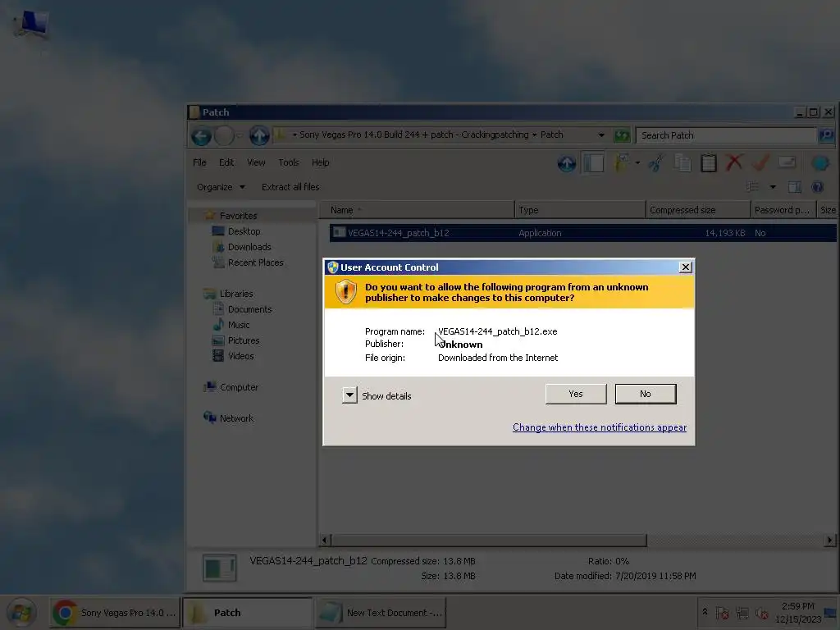Expand Show details arrow in UAC dialog

[x=349, y=395]
